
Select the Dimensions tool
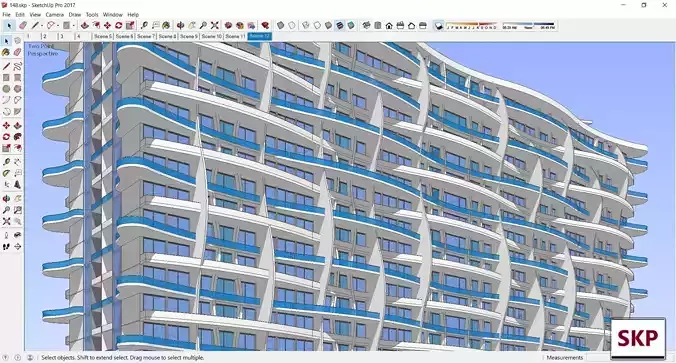point(17,162)
